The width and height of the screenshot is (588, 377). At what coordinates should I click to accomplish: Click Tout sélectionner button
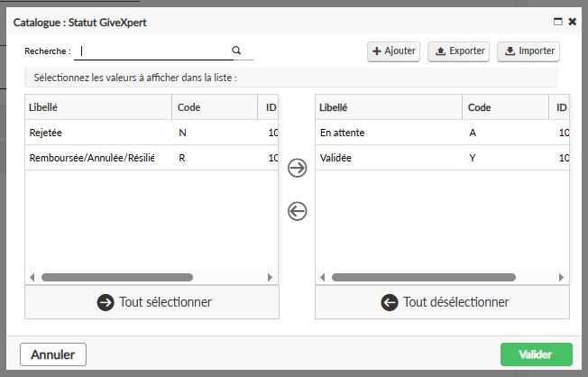(152, 302)
